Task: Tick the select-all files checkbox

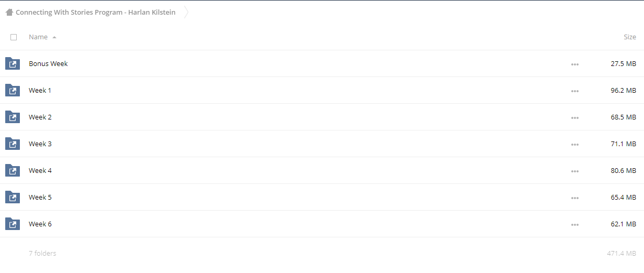Action: click(x=14, y=37)
